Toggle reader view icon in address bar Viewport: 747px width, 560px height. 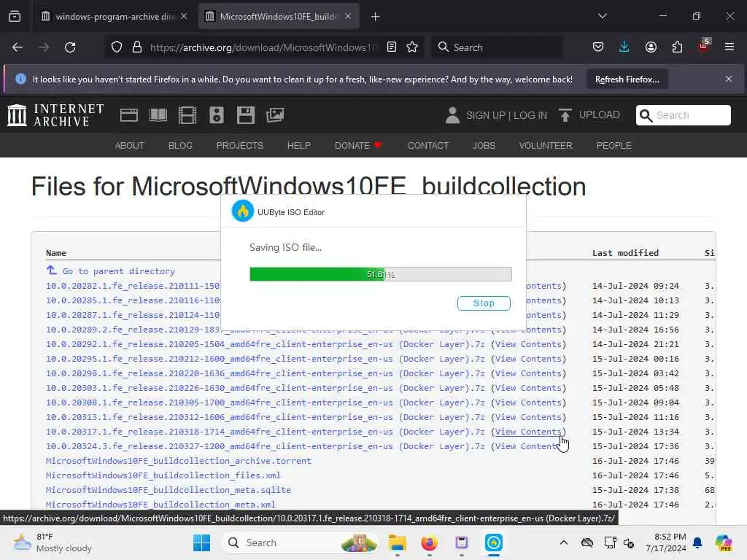(392, 47)
